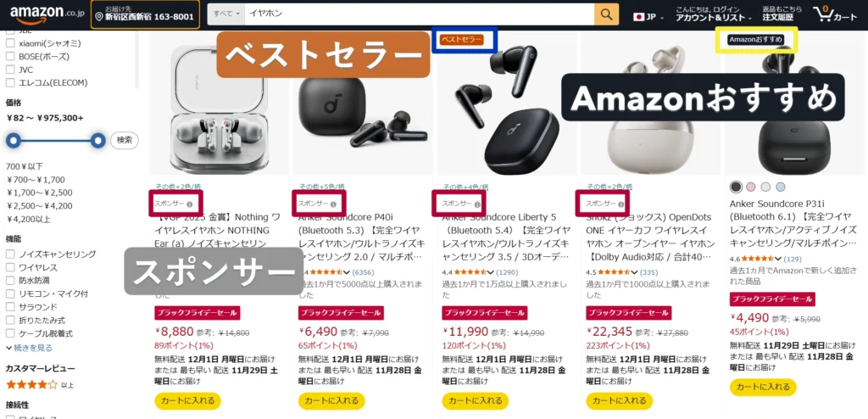Open the アカウント&リスト dropdown menu

click(713, 18)
